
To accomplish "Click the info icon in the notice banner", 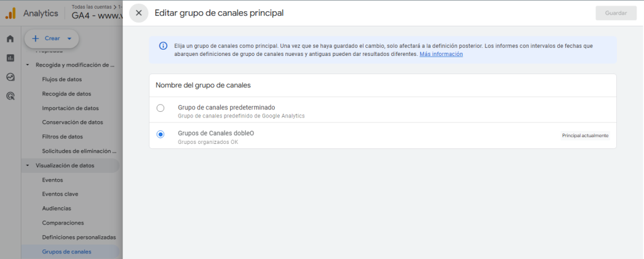I will pyautogui.click(x=163, y=46).
